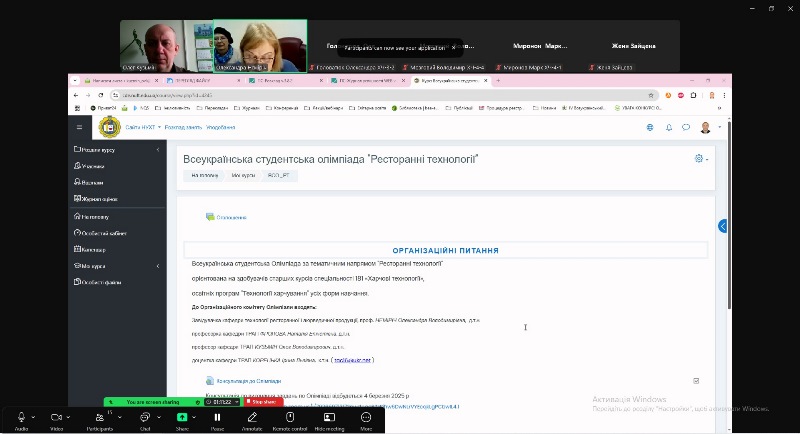Screen dimensions: 800x434
Task: Open Особисті файли in the sidebar
Action: click(x=97, y=282)
